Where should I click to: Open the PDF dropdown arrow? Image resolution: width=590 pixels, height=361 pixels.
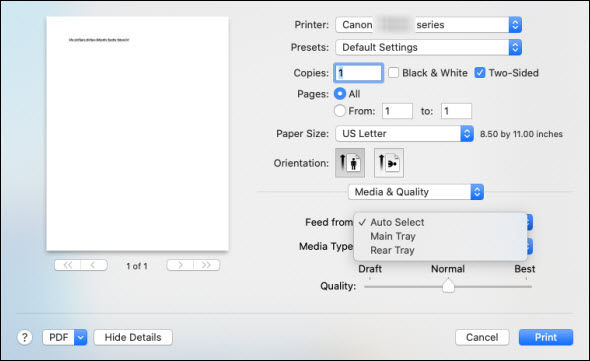click(81, 337)
